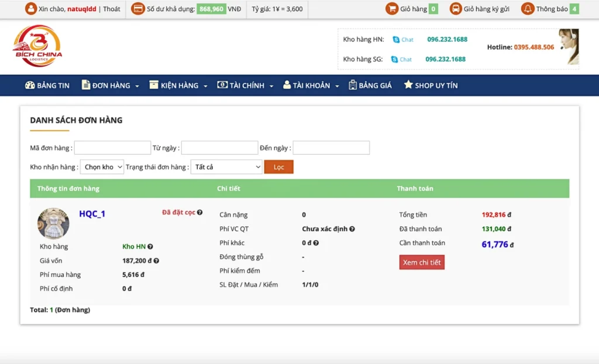Click the wallet icon beside Số dư khả dụng

tap(138, 9)
